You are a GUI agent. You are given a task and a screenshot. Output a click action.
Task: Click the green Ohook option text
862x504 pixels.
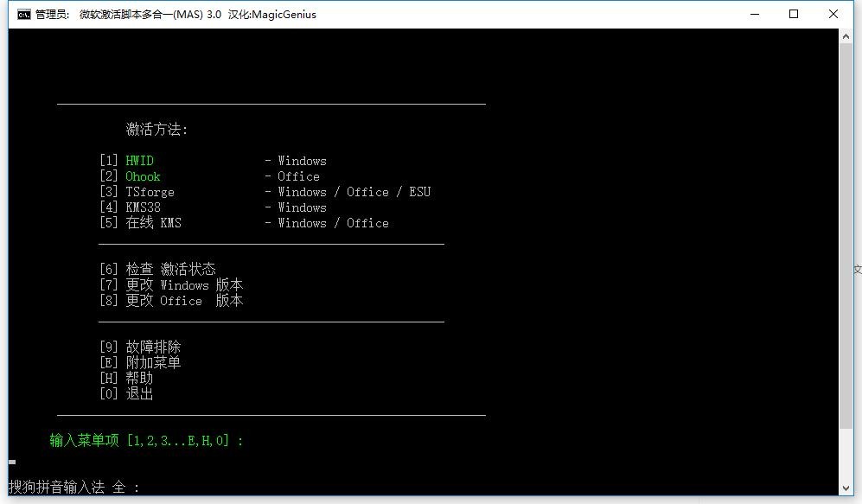tap(143, 176)
